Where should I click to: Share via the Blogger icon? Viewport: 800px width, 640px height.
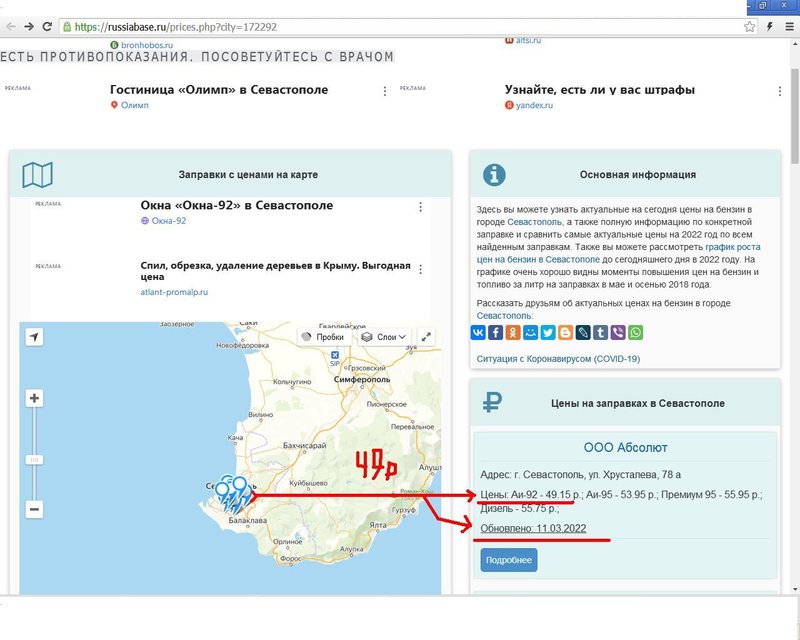[565, 333]
